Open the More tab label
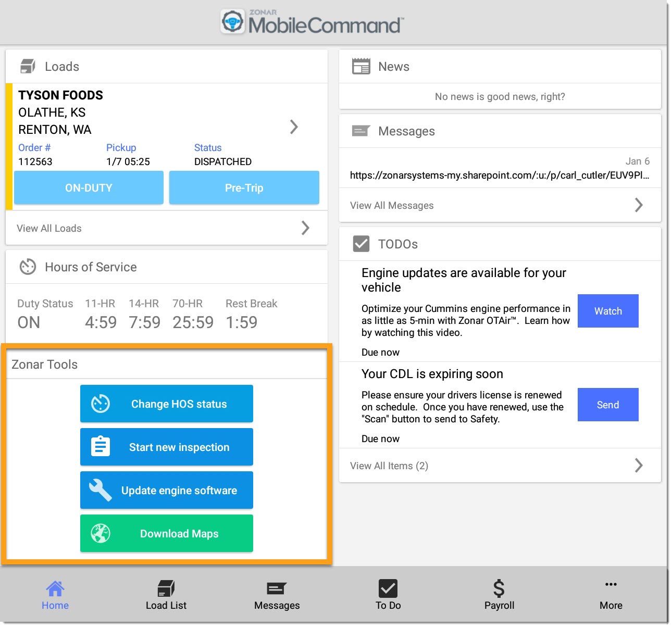 click(611, 606)
